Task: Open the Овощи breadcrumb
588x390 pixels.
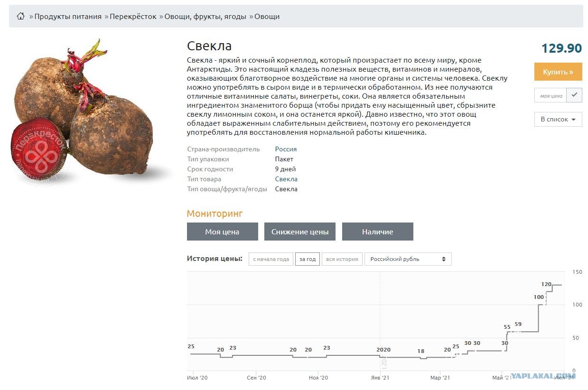Action: [267, 17]
